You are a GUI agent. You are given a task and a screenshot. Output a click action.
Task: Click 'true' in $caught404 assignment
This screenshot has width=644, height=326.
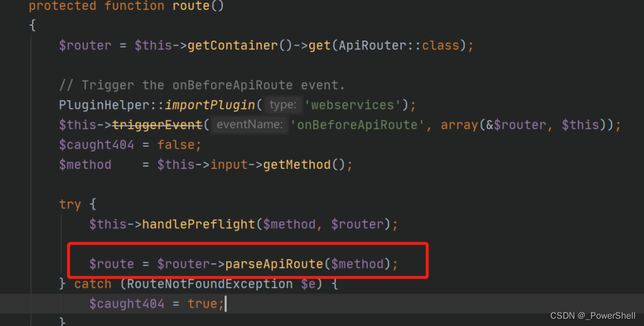[x=202, y=304]
